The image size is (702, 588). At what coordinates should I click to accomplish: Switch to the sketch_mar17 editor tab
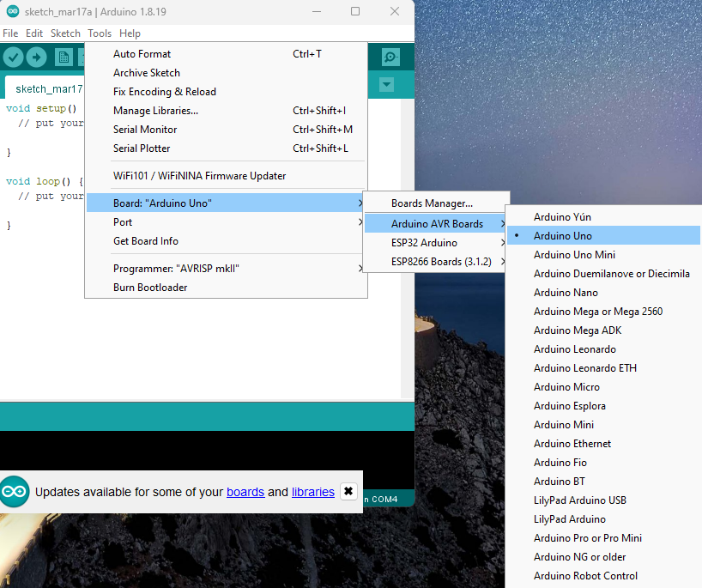(x=45, y=88)
